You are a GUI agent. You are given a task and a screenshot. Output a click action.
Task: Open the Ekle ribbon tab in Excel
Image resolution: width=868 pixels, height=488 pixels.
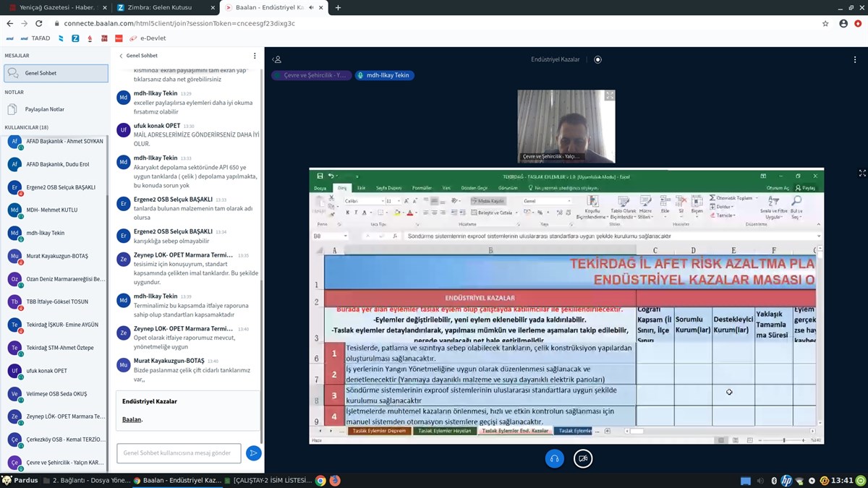(x=361, y=188)
